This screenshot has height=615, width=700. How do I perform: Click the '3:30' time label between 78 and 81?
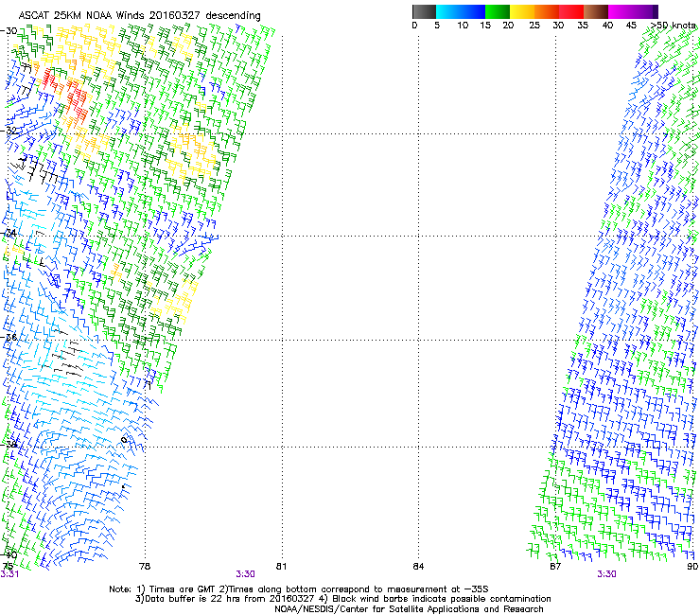(246, 574)
